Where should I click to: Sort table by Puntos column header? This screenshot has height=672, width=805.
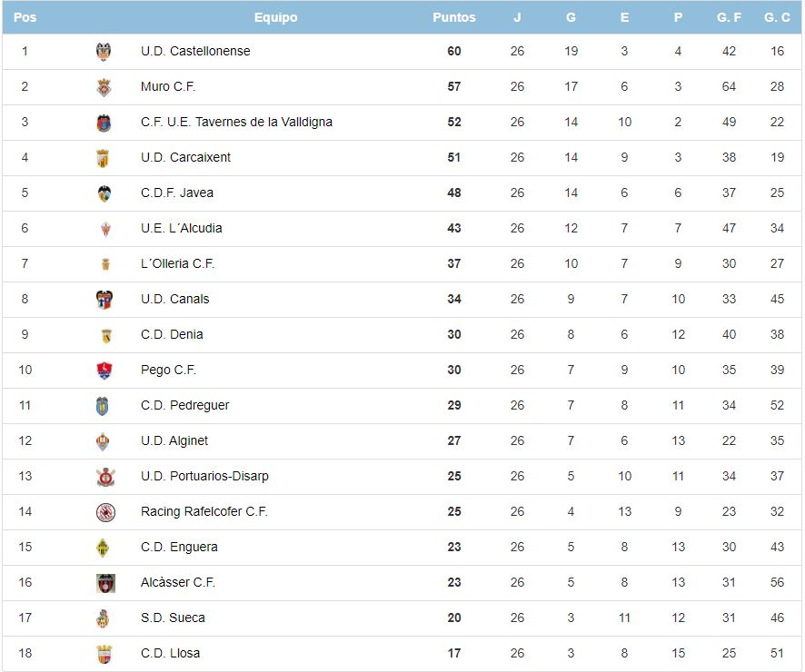(453, 17)
